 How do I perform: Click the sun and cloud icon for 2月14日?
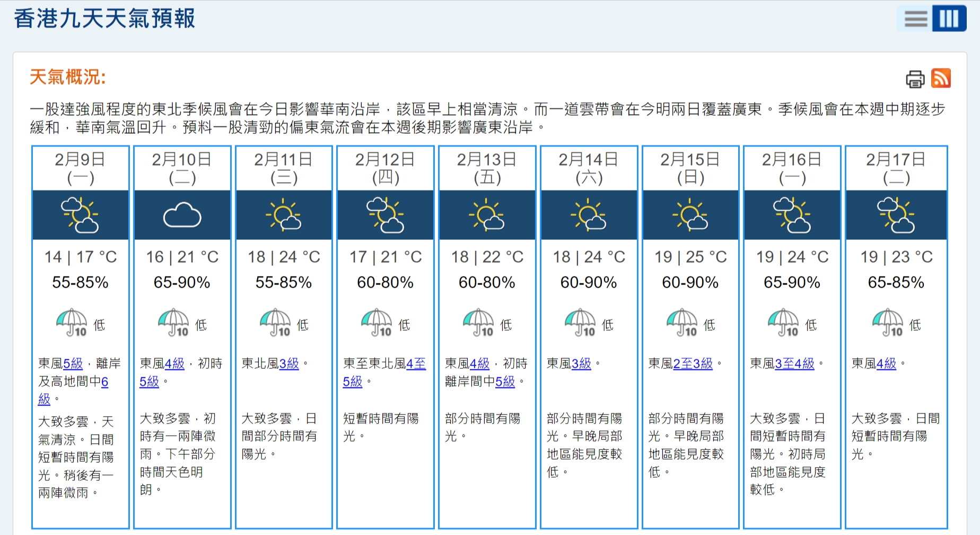coord(589,215)
